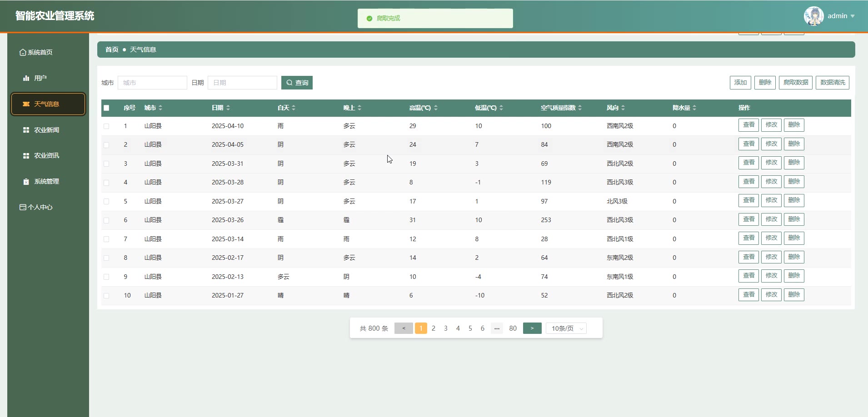
Task: Click the bar chart icon beside 用户
Action: [x=26, y=78]
